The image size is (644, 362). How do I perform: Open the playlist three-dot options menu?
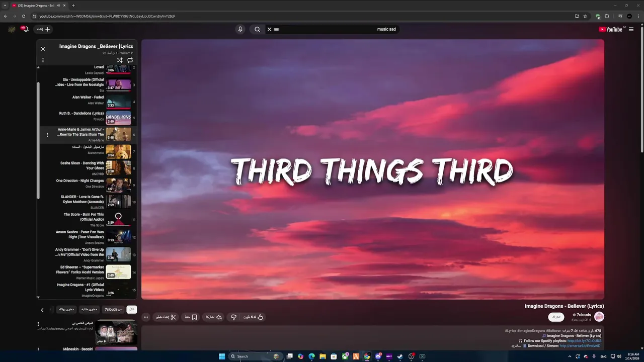43,60
